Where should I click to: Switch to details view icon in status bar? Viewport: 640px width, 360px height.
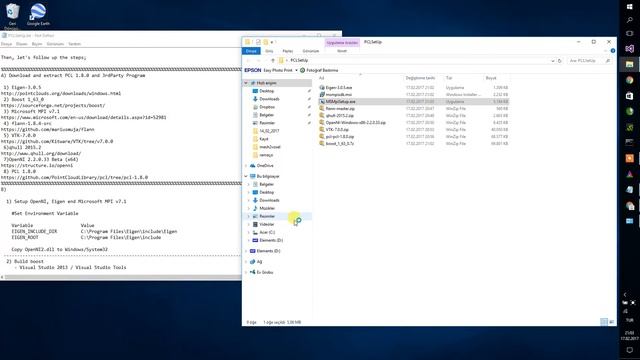point(604,322)
